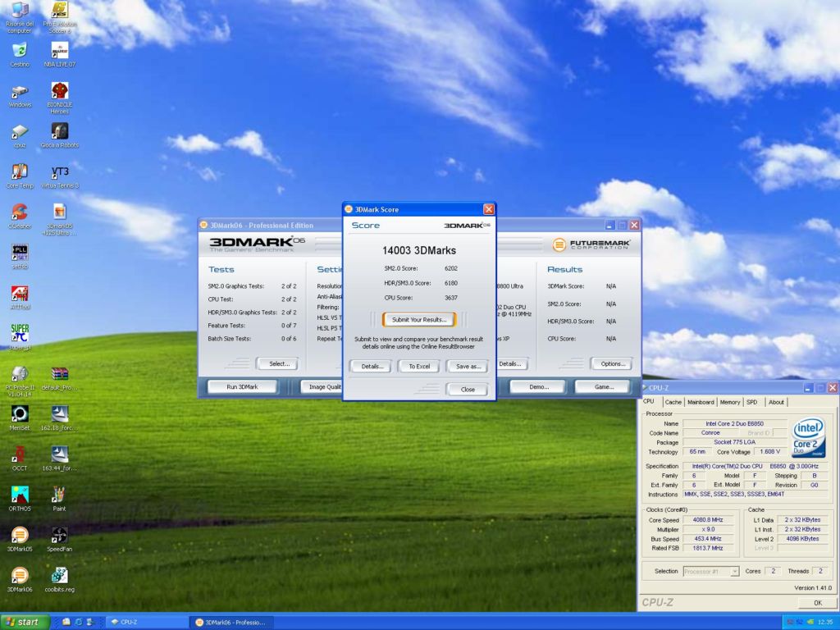840x630 pixels.
Task: Switch to SPD tab in CPU-Z
Action: click(752, 402)
